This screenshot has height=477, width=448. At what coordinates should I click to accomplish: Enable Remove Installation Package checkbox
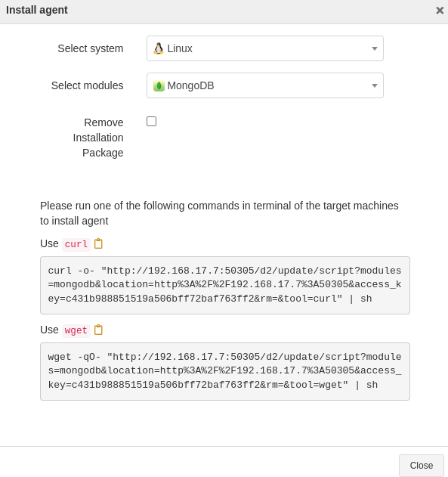pyautogui.click(x=151, y=122)
